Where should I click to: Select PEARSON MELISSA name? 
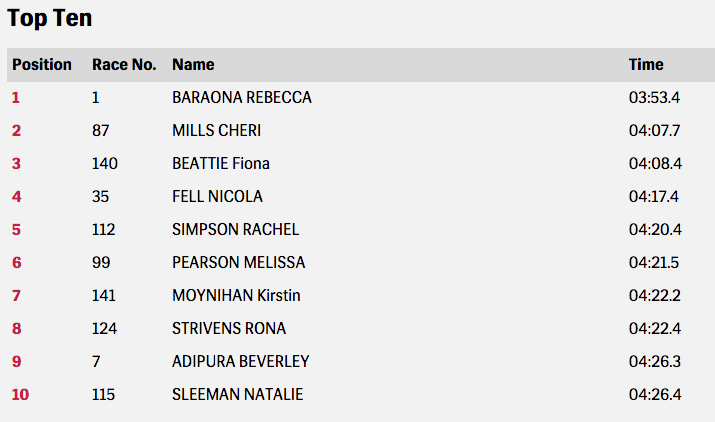pos(238,263)
